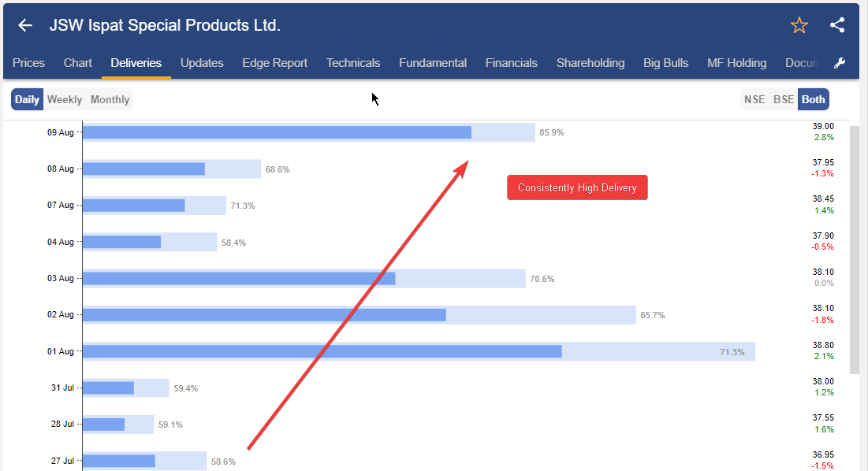This screenshot has height=471, width=868.
Task: Click the vertical scrollbar thumb
Action: tap(854, 250)
